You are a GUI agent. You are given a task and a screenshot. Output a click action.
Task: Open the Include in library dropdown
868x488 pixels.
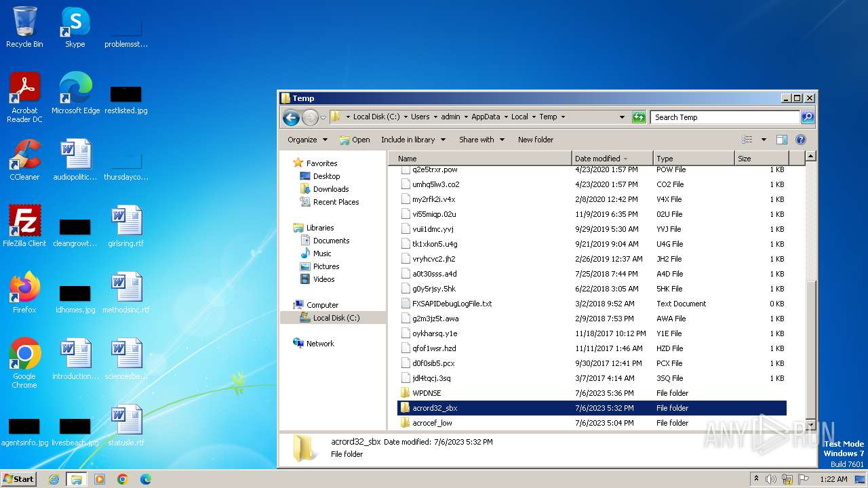tap(413, 140)
